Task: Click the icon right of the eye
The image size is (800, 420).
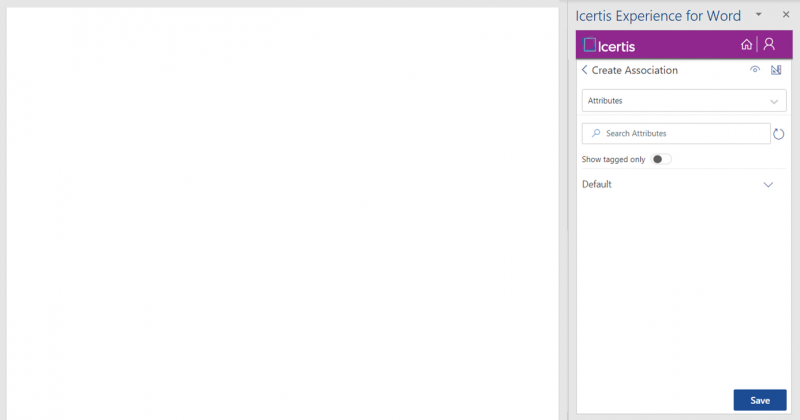Action: [776, 70]
